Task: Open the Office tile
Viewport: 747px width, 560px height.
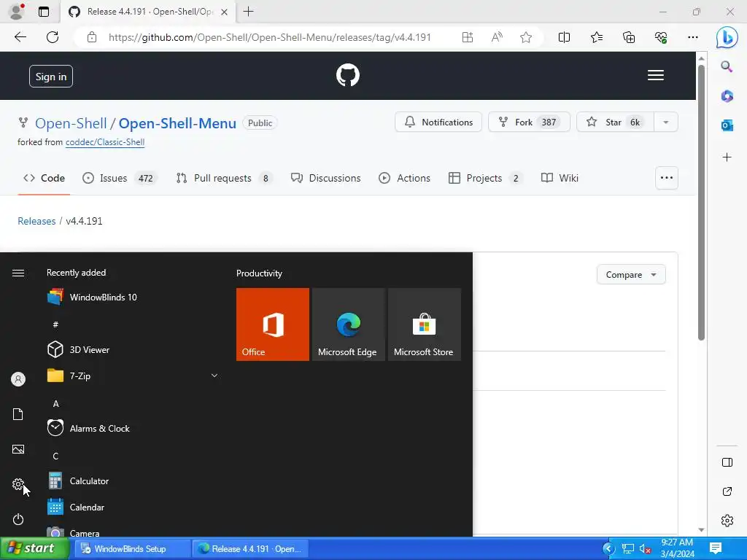Action: click(x=273, y=324)
